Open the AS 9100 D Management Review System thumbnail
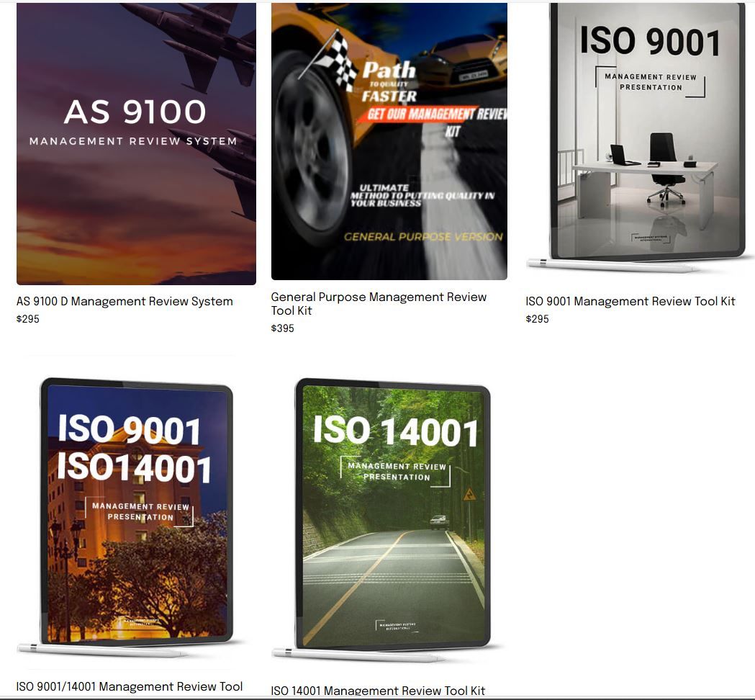The width and height of the screenshot is (755, 700). click(x=135, y=142)
